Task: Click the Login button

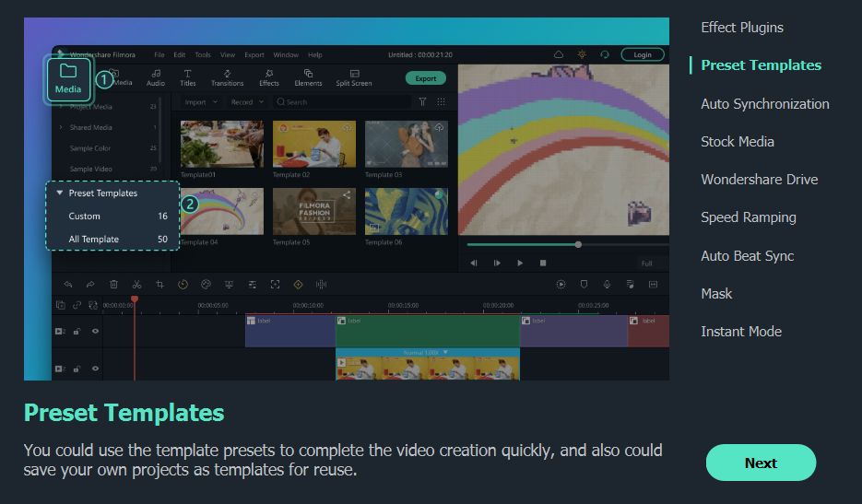Action: click(642, 54)
